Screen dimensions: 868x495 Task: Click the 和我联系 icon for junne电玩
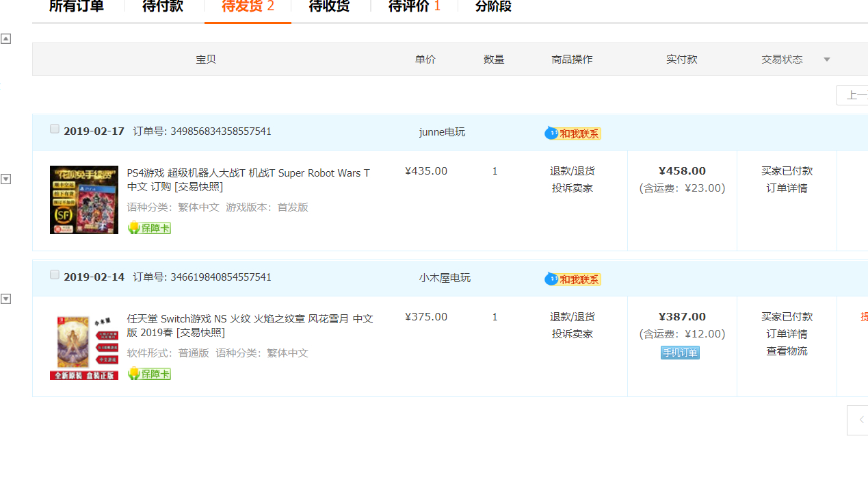tap(573, 134)
